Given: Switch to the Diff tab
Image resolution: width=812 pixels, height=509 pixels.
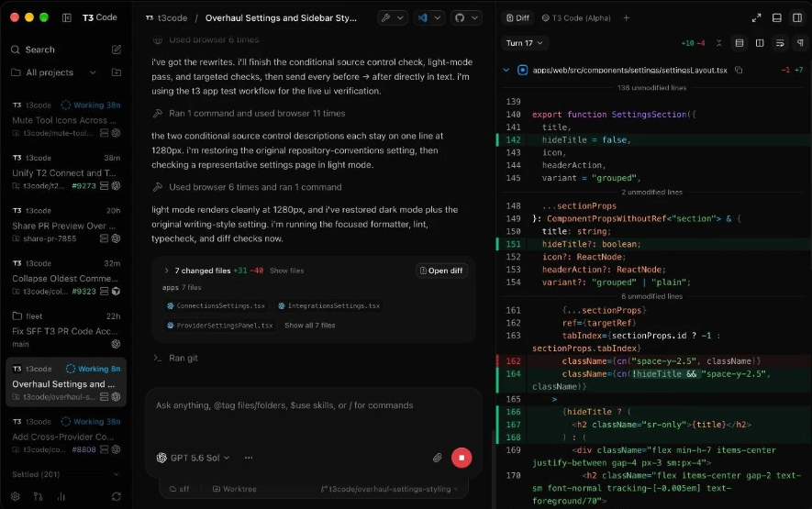Looking at the screenshot, I should click(517, 17).
